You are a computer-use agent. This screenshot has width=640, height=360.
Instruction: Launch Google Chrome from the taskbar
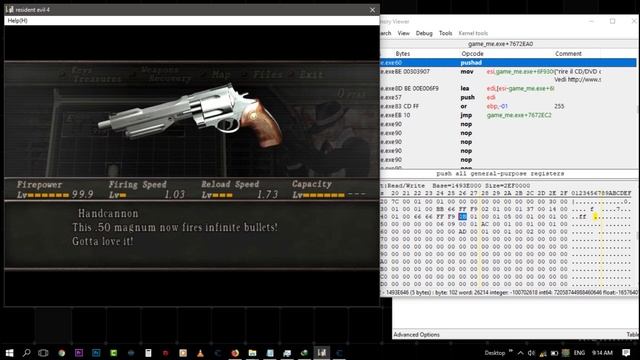pos(62,353)
